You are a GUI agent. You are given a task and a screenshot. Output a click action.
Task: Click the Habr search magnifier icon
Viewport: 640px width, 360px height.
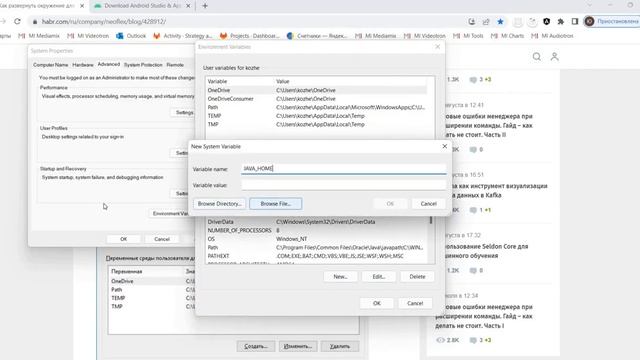[x=537, y=57]
